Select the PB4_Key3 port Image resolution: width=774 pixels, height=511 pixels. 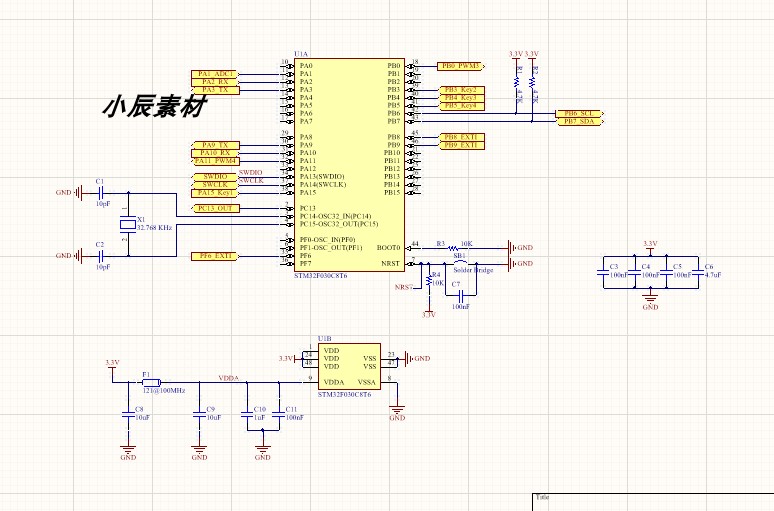461,98
